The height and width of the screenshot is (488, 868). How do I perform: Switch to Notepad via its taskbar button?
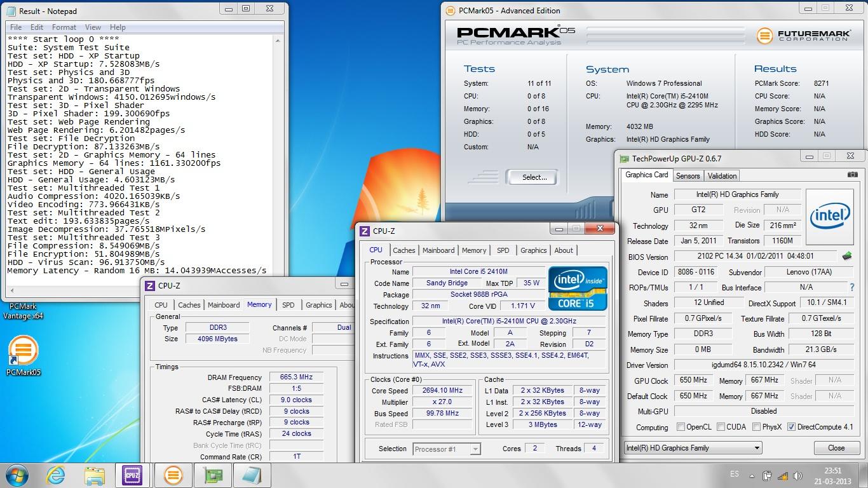pyautogui.click(x=252, y=475)
